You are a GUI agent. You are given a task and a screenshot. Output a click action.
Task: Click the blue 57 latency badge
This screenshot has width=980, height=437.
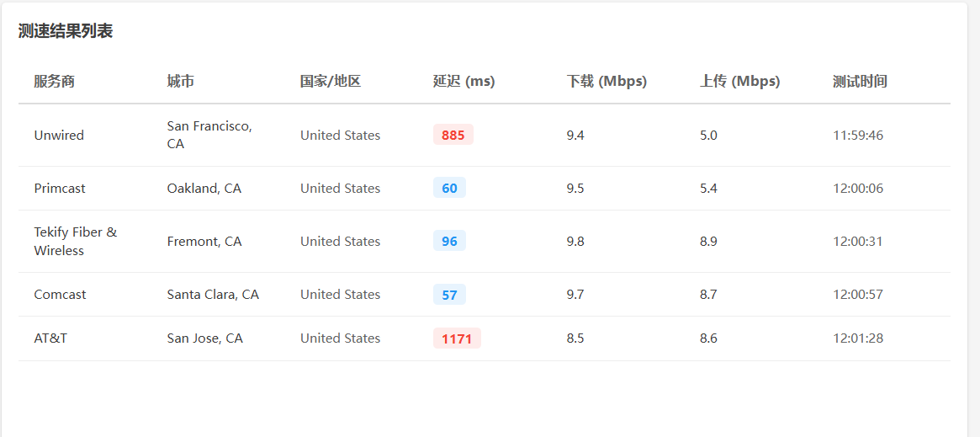449,295
